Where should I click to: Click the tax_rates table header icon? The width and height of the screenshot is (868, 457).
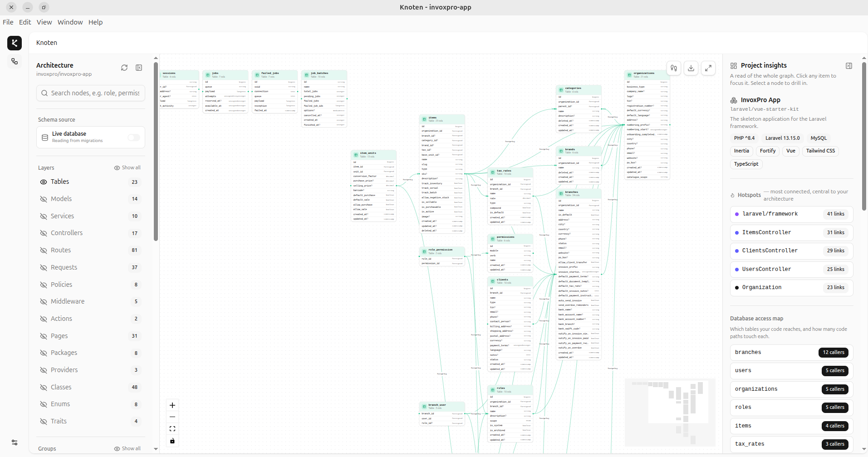pos(493,172)
